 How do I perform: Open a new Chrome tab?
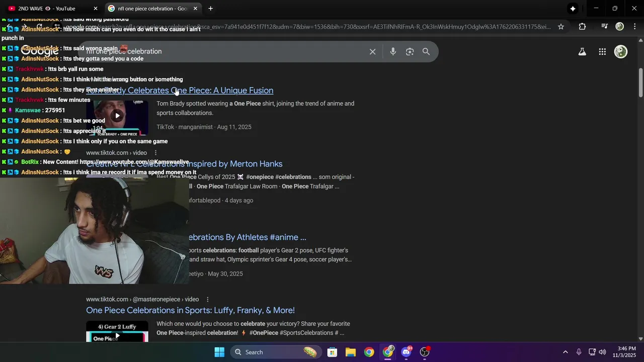[210, 9]
